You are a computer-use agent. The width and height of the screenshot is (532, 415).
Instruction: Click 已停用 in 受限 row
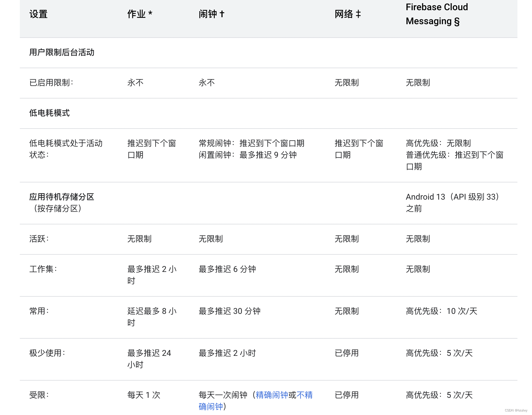347,395
